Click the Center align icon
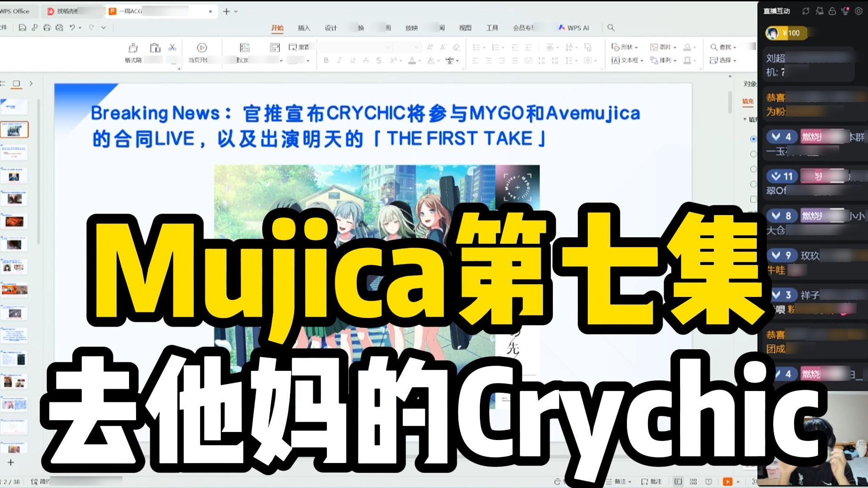 488,61
